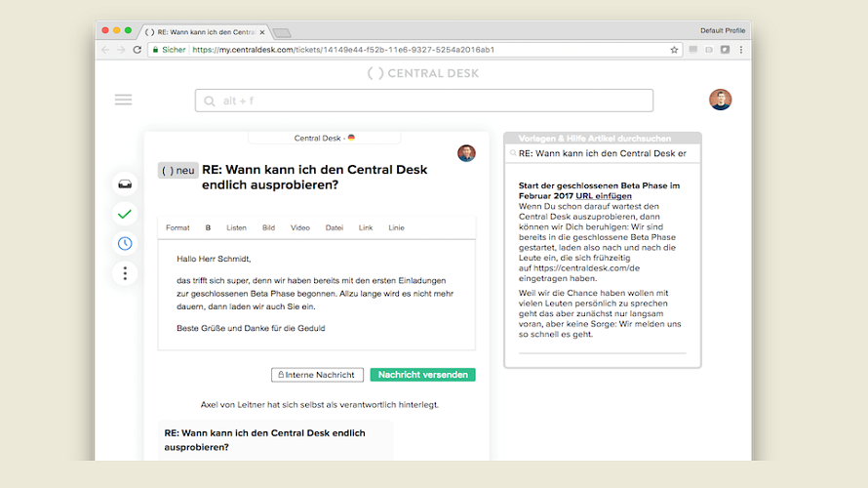This screenshot has height=488, width=868.
Task: Insert a Link from the toolbar
Action: click(x=366, y=227)
